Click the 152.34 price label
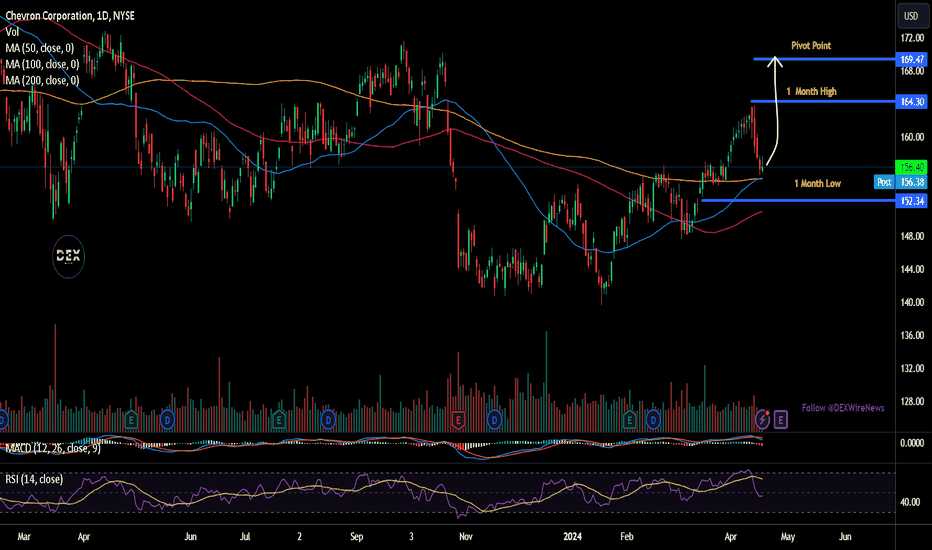The width and height of the screenshot is (932, 550). [x=912, y=201]
